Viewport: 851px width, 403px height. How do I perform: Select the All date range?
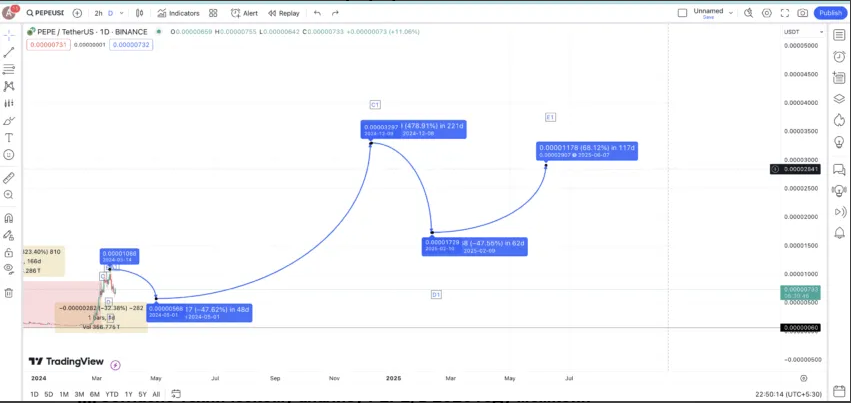[x=156, y=394]
